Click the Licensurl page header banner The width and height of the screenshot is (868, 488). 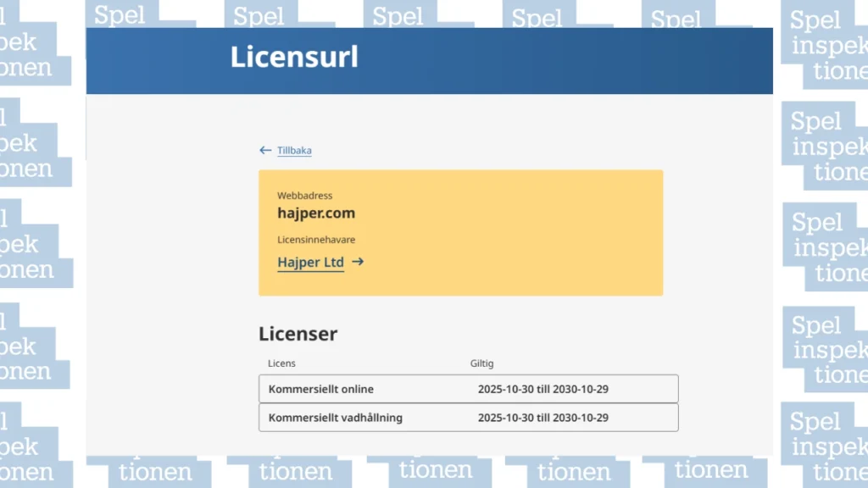tap(429, 60)
